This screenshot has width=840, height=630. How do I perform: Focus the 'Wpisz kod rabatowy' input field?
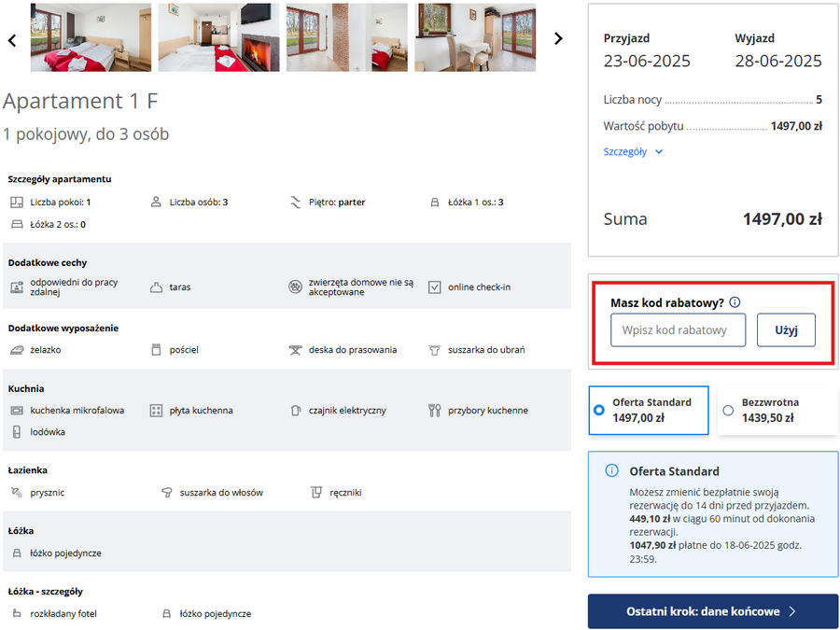(x=678, y=330)
